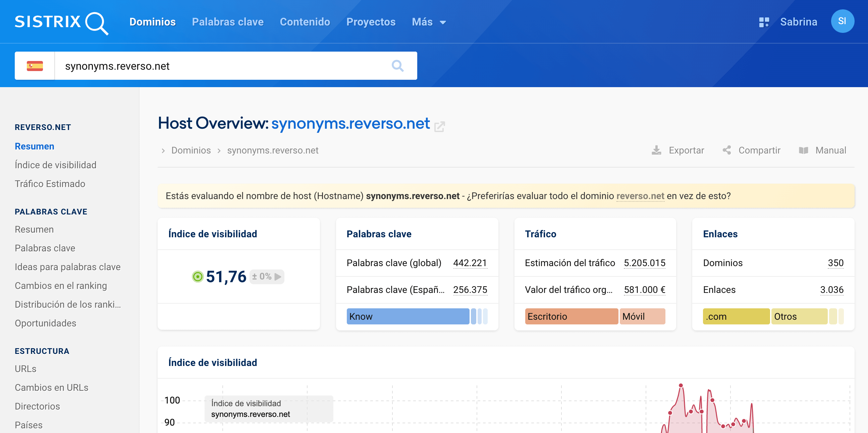
Task: Click the SI user avatar
Action: pyautogui.click(x=842, y=21)
